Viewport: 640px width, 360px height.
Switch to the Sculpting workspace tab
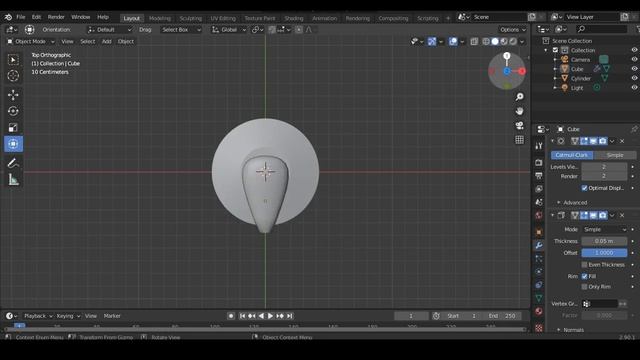click(x=191, y=18)
